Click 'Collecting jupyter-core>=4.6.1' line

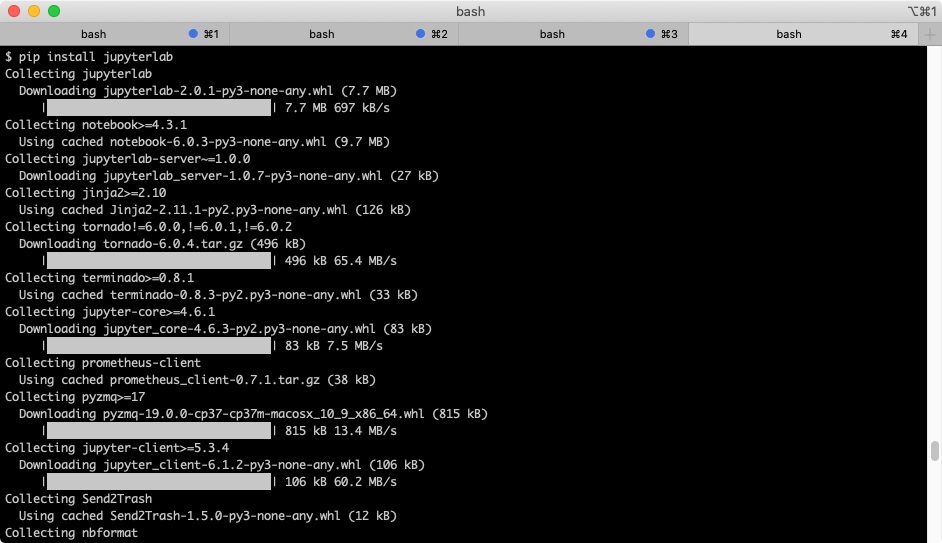(110, 312)
